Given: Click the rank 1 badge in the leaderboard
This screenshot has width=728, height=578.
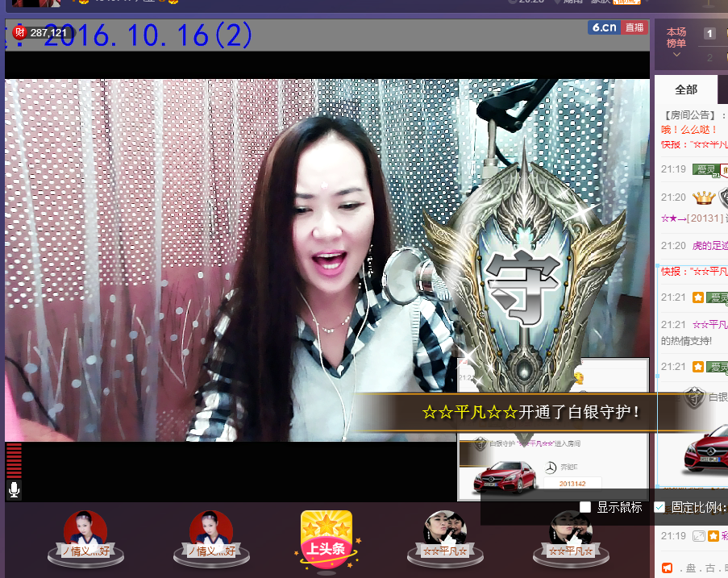Looking at the screenshot, I should 709,33.
